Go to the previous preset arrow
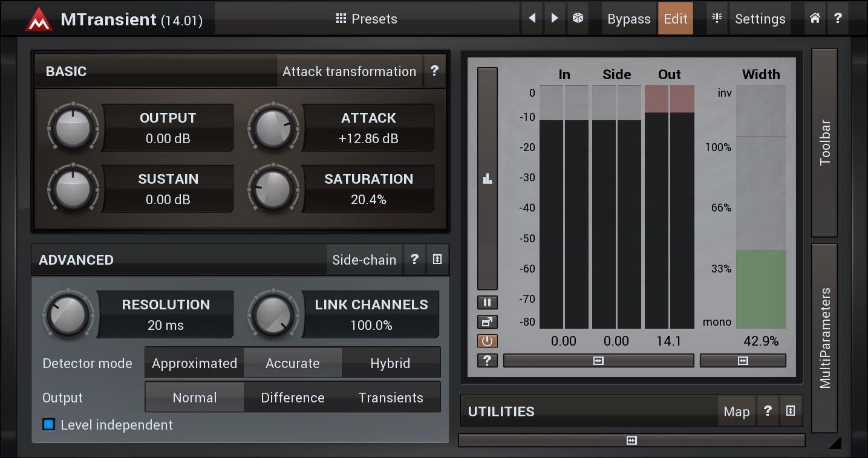This screenshot has width=868, height=458. pyautogui.click(x=532, y=19)
